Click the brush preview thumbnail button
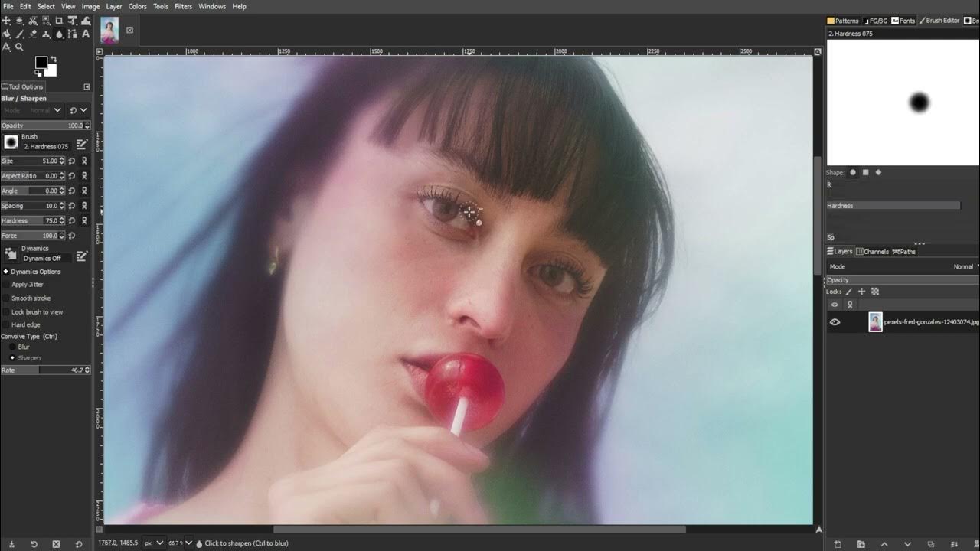This screenshot has width=980, height=551. click(11, 142)
